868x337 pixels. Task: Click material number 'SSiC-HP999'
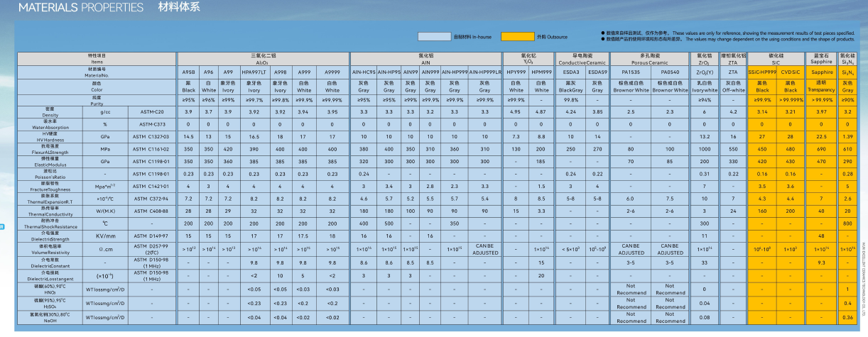[762, 72]
